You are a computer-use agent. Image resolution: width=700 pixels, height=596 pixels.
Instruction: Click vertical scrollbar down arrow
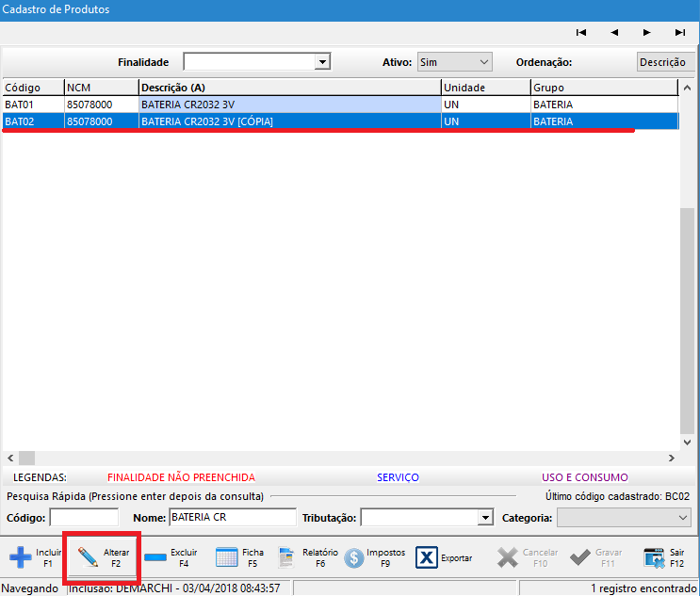tap(688, 443)
